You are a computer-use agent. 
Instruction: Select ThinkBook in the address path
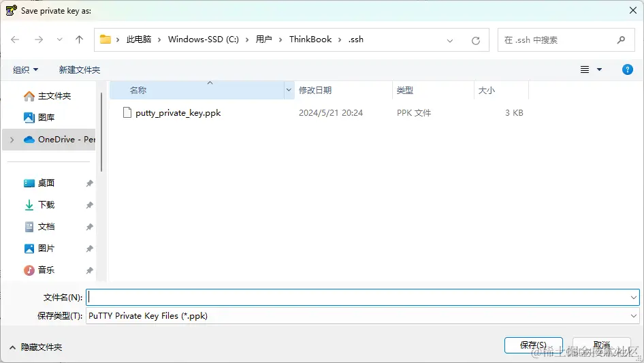point(310,40)
